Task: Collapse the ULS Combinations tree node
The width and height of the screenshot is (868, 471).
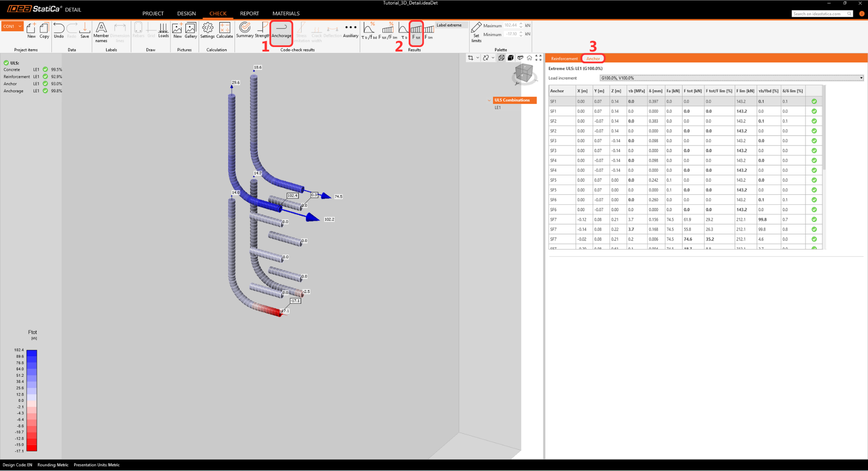Action: tap(489, 100)
